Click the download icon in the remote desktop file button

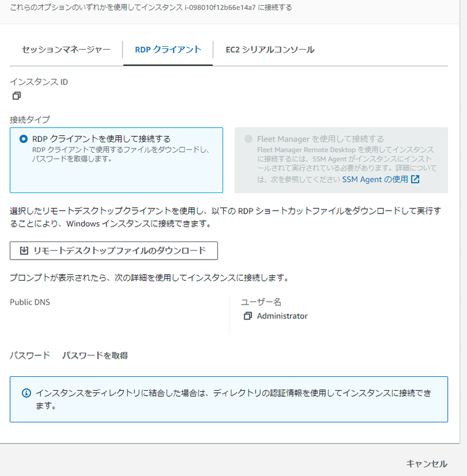coord(24,250)
